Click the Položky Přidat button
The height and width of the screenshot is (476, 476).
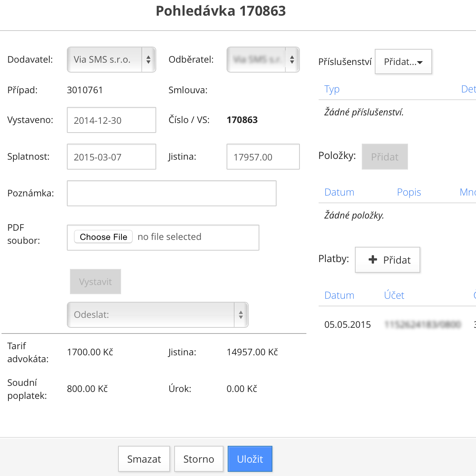tap(385, 157)
